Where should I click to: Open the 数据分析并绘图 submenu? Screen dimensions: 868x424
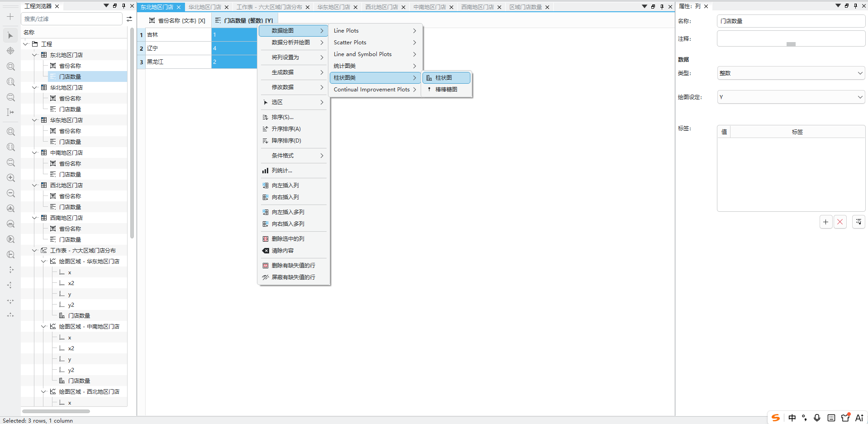pyautogui.click(x=294, y=43)
